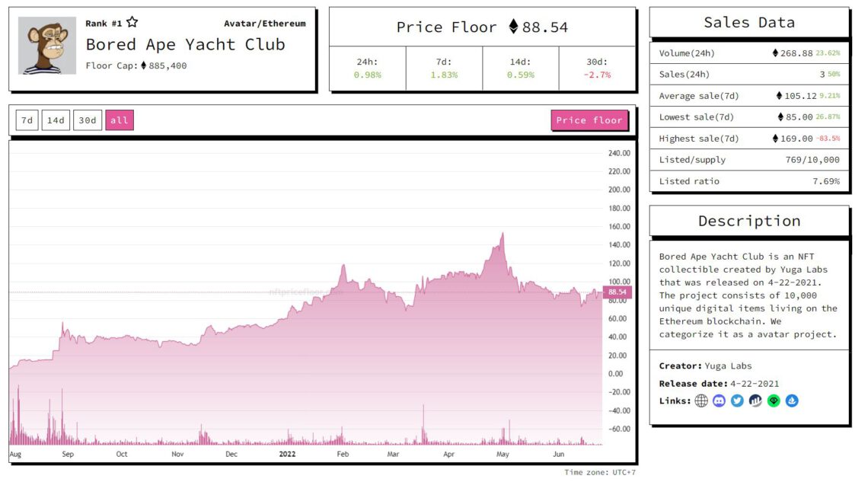Open the dark blue bar-chart link icon
This screenshot has height=482, width=868.
(755, 401)
